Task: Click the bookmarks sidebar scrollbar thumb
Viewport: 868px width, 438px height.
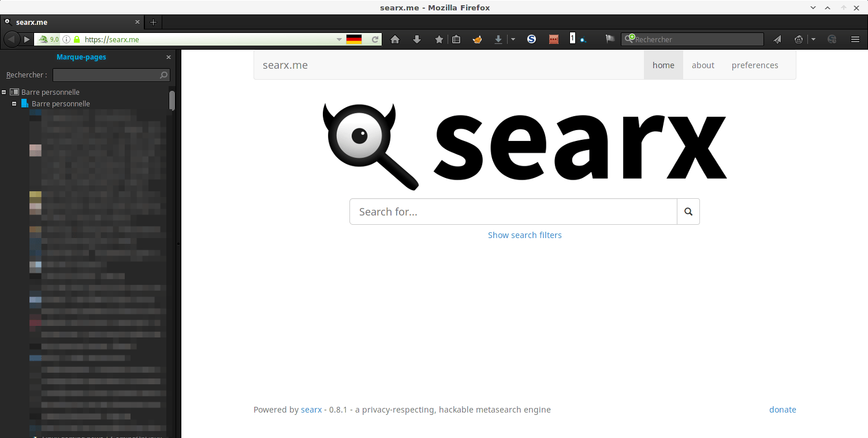Action: point(172,99)
